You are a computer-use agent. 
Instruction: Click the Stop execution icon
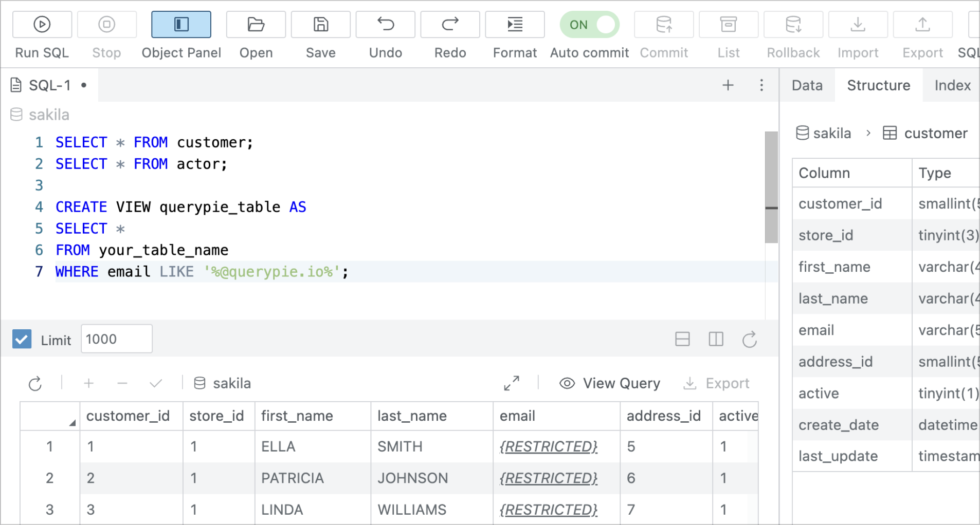point(107,24)
